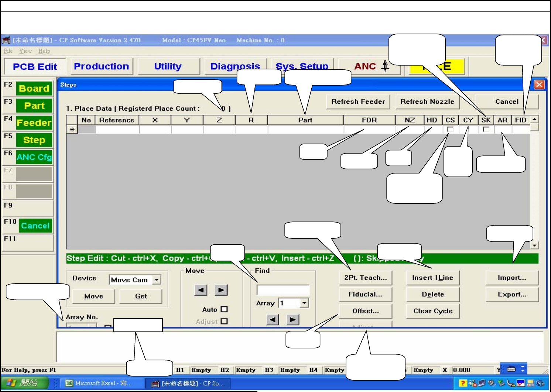Click the safely remove hardware tray icon
551x392 pixels.
501,383
